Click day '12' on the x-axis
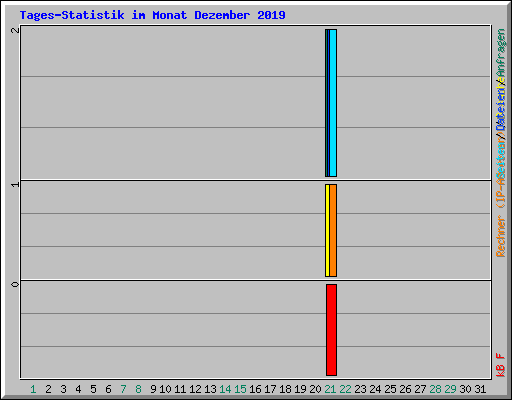Image resolution: width=512 pixels, height=400 pixels. point(195,389)
